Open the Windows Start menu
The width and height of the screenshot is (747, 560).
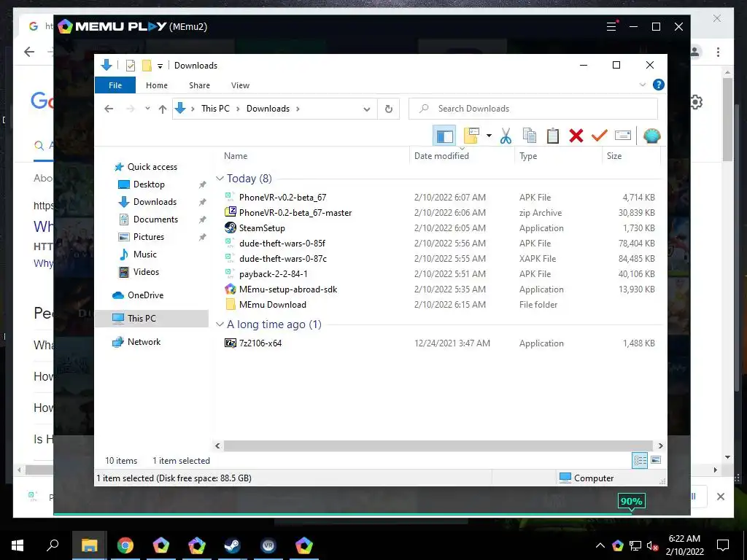[18, 545]
